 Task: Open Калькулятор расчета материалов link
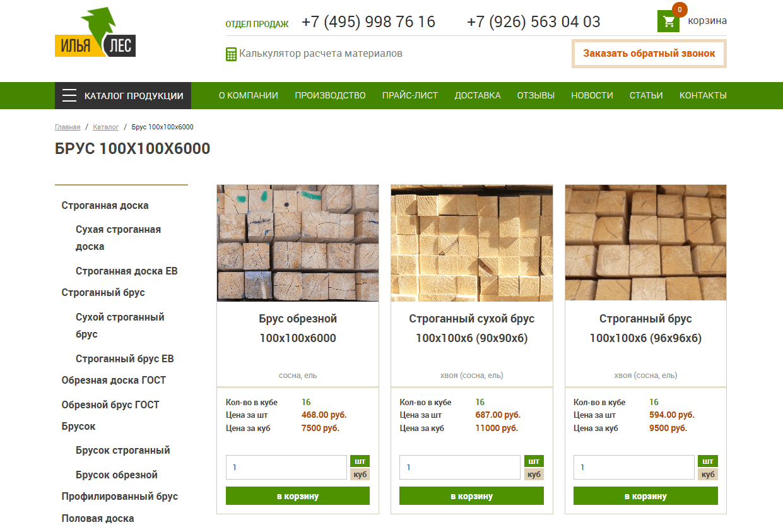321,54
